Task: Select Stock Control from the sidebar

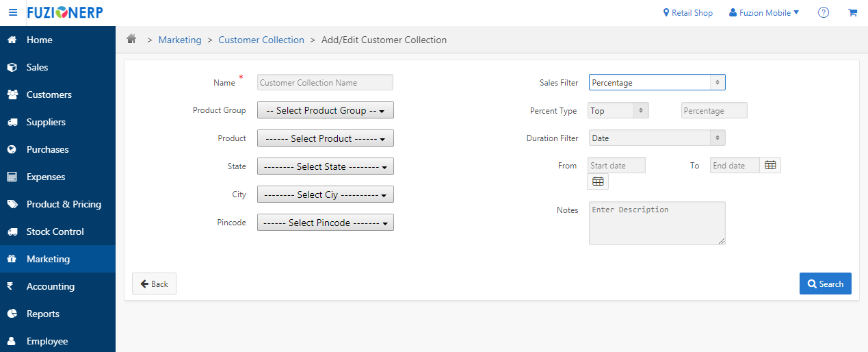Action: point(55,231)
